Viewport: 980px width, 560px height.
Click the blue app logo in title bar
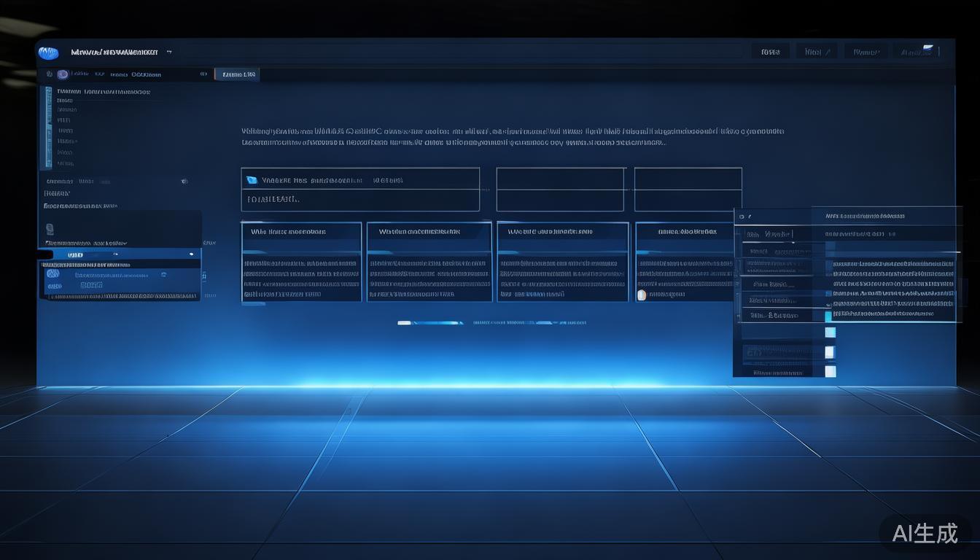[48, 52]
